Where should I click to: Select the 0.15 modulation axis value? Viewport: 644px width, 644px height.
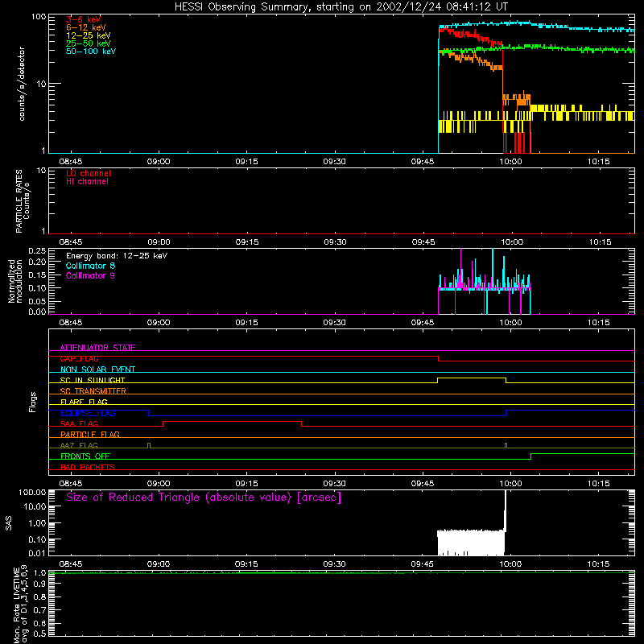point(37,275)
